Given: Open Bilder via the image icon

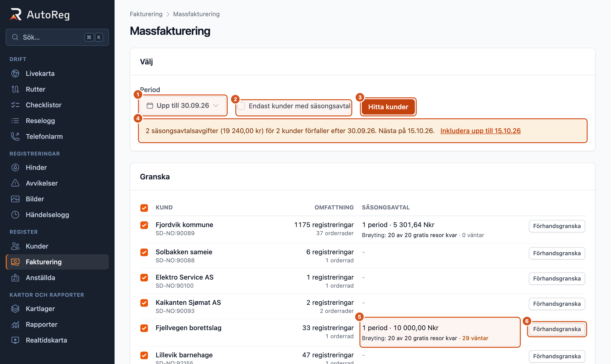Looking at the screenshot, I should (15, 199).
